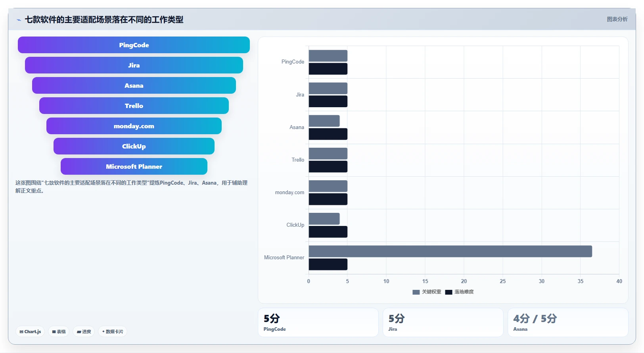Viewport: 644px width, 353px height.
Task: Click the dark 落地难度 bar for Trello
Action: tap(328, 166)
